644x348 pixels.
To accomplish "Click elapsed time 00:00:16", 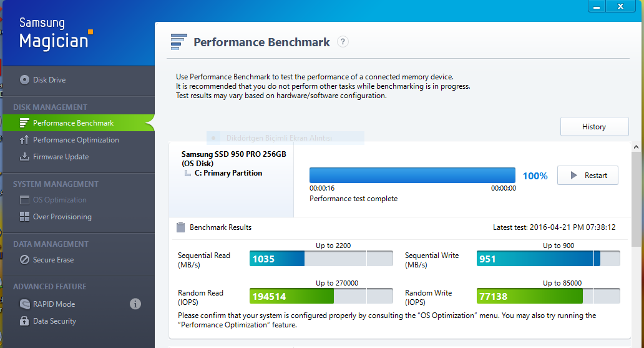I will 322,189.
